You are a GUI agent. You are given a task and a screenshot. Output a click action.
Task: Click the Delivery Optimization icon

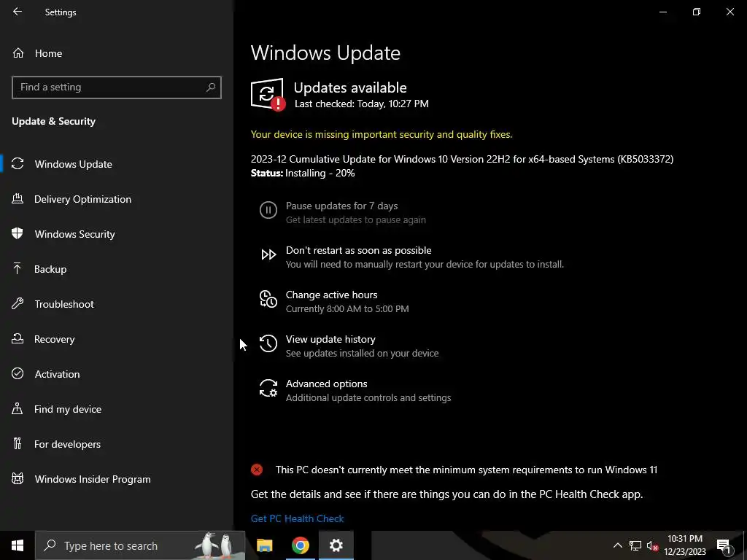(18, 198)
